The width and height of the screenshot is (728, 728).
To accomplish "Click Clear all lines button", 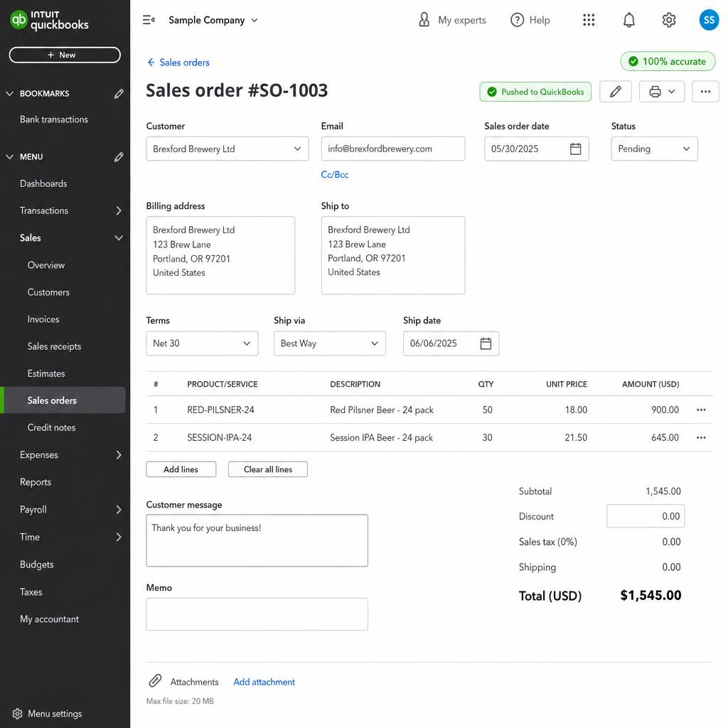I will point(268,469).
